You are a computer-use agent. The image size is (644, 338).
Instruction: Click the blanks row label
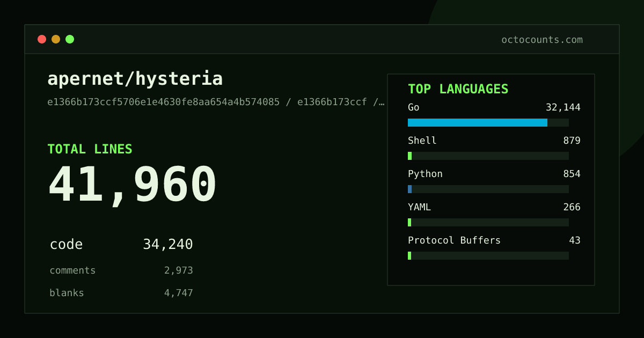pos(67,293)
